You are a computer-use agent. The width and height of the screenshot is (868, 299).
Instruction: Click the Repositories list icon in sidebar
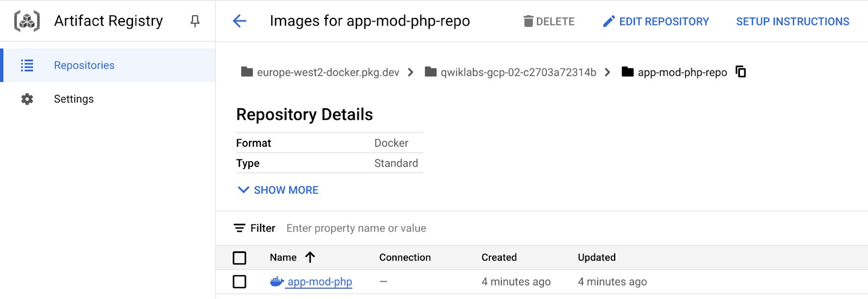27,66
